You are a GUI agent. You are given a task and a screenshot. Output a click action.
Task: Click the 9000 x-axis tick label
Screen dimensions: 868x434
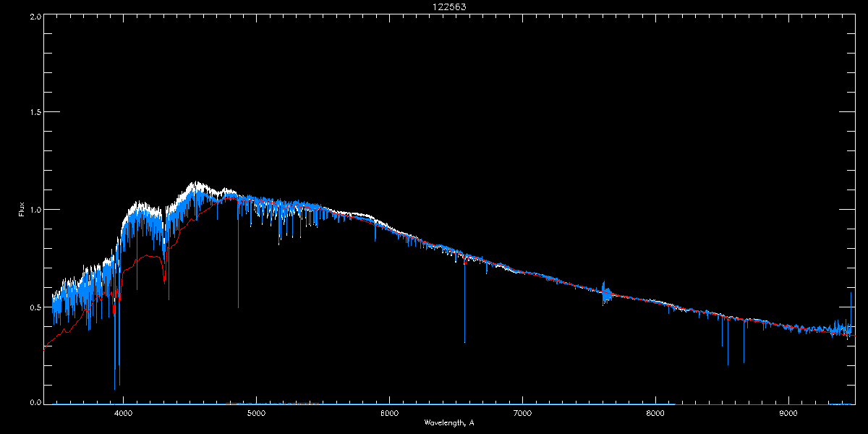[788, 413]
